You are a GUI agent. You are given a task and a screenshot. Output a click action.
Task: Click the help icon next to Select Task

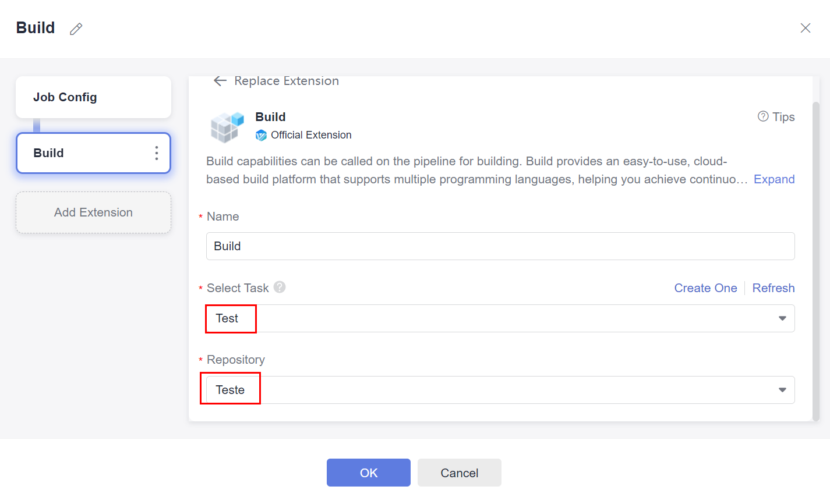[280, 287]
